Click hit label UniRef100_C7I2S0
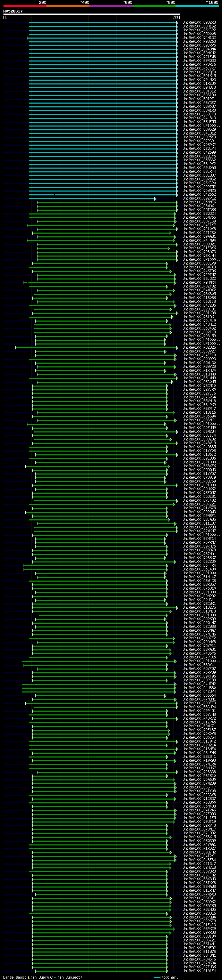The width and height of the screenshot is (222, 980). (199, 233)
